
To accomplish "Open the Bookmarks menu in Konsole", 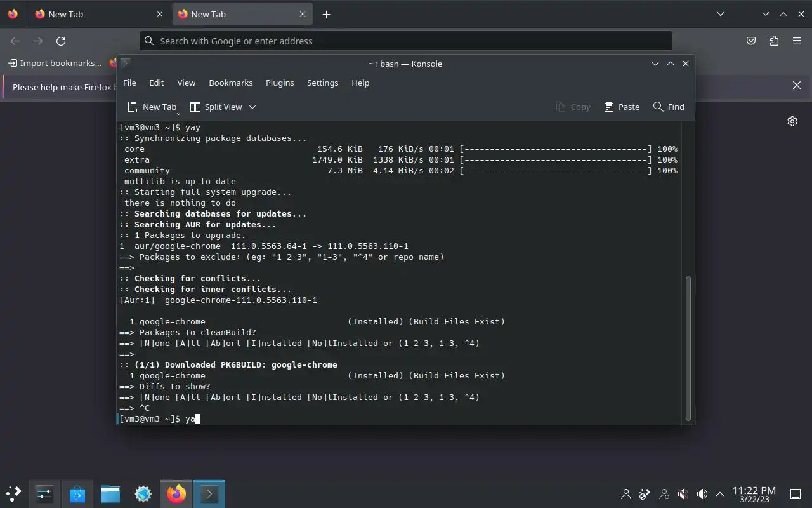I will point(230,83).
